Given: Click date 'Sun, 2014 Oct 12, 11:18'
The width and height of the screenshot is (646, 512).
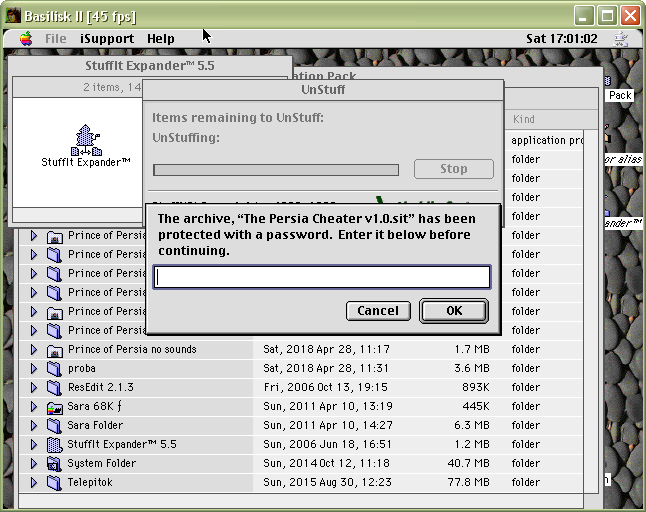Looking at the screenshot, I should click(326, 463).
